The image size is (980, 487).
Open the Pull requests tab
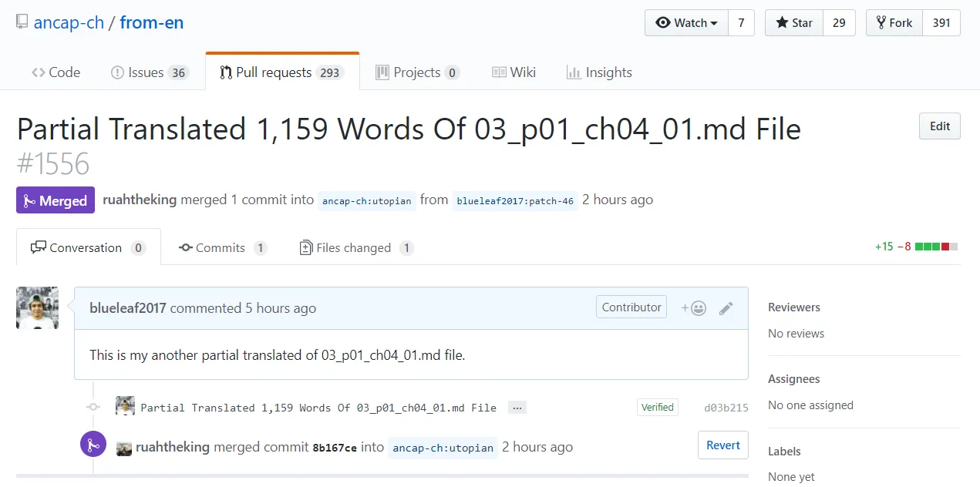[282, 72]
